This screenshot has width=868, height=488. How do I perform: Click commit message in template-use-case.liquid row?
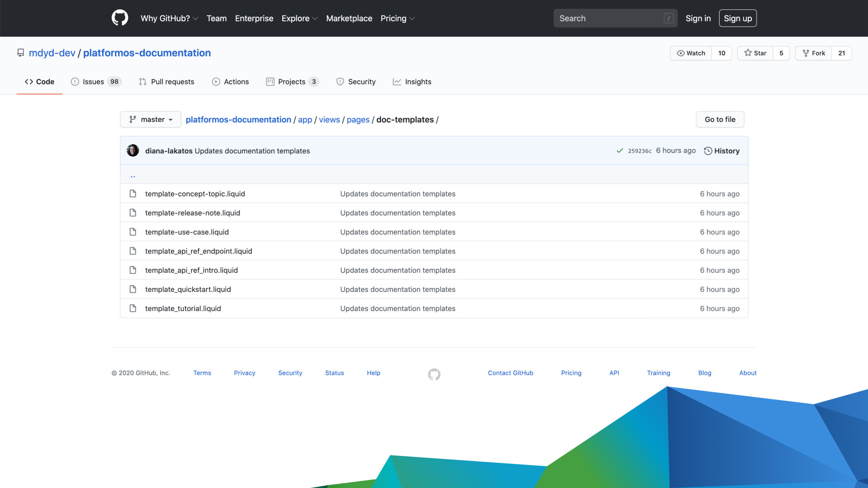tap(398, 232)
